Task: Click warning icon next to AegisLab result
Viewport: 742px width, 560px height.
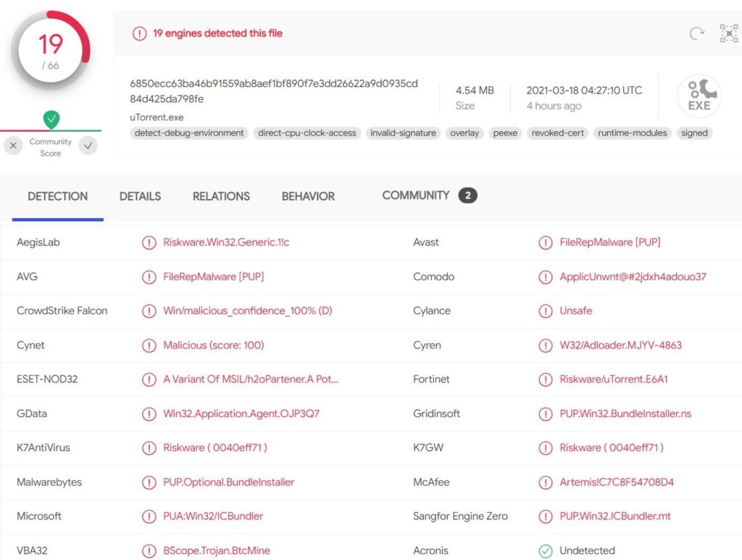Action: (x=149, y=243)
